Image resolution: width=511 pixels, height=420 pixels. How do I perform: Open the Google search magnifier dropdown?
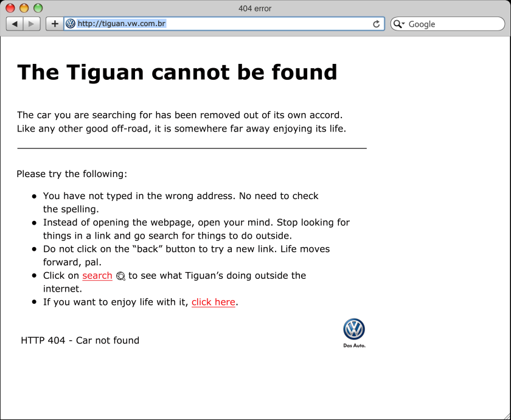(x=399, y=24)
